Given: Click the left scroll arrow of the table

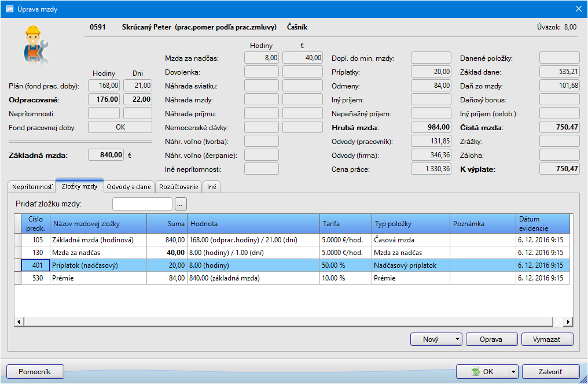Looking at the screenshot, I should [19, 322].
